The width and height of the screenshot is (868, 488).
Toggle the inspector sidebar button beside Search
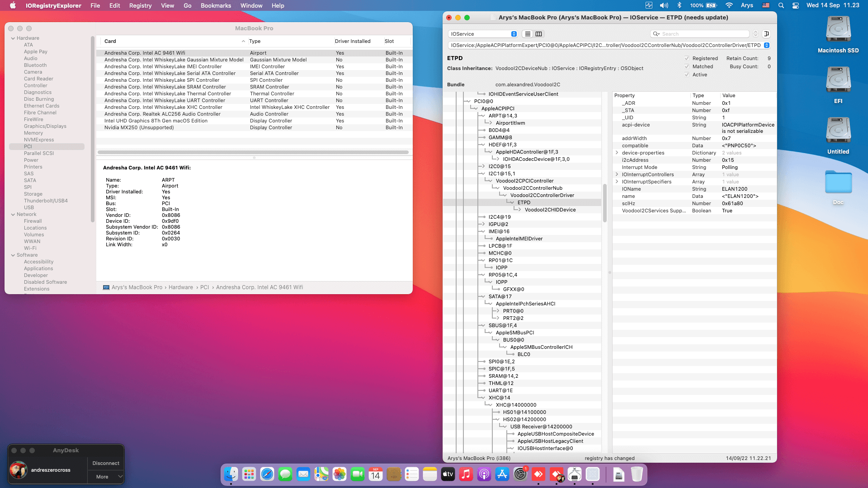pos(766,34)
